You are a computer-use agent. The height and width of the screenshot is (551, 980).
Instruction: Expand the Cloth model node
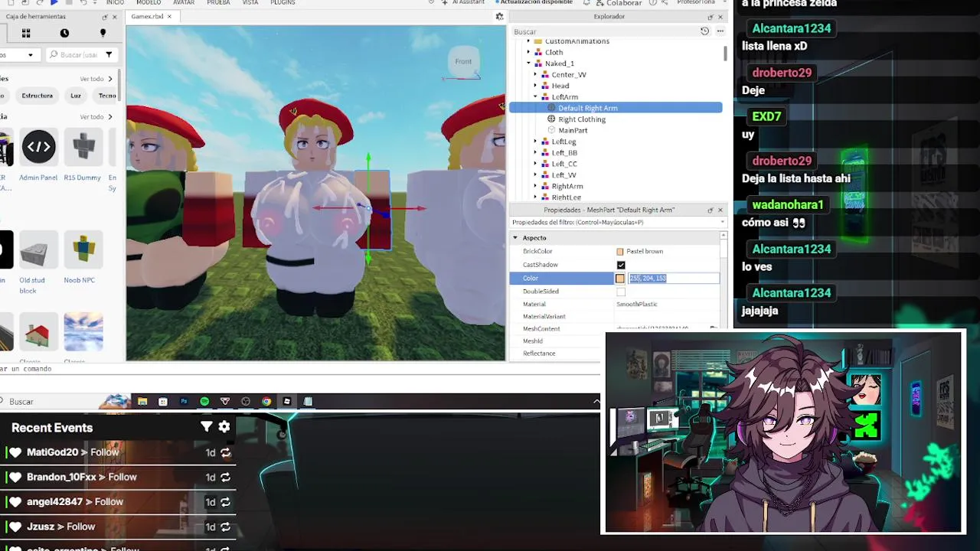tap(528, 53)
